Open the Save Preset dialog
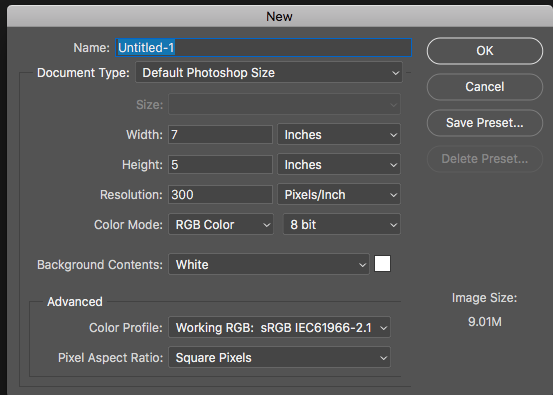Image resolution: width=553 pixels, height=395 pixels. point(485,123)
